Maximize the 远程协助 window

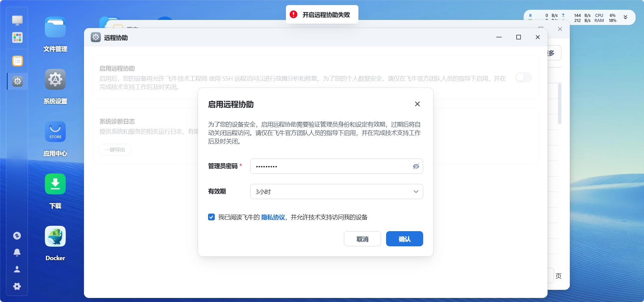click(x=519, y=37)
